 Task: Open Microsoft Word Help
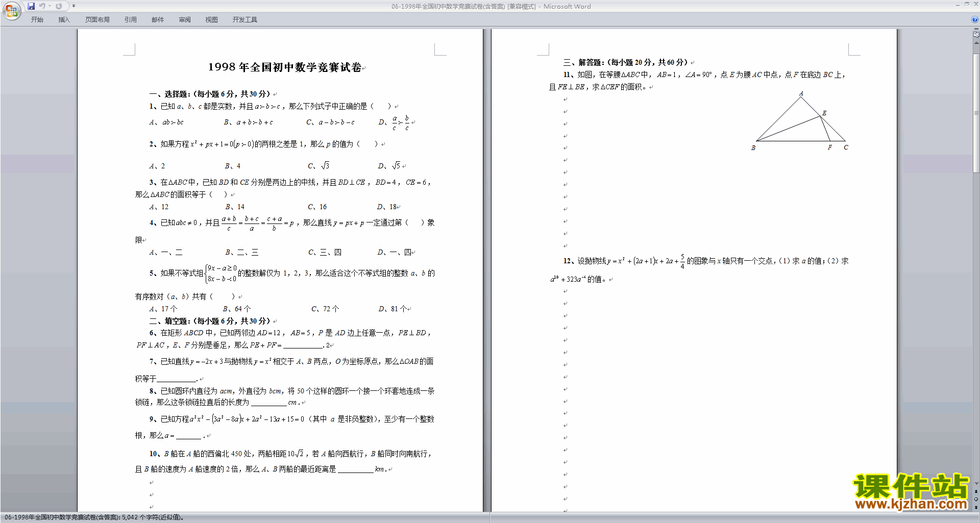(x=974, y=19)
